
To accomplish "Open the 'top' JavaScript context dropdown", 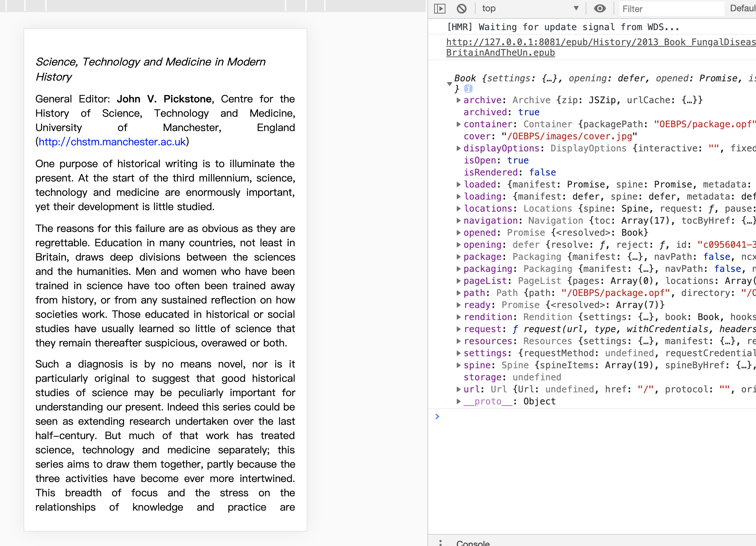I will [x=530, y=9].
